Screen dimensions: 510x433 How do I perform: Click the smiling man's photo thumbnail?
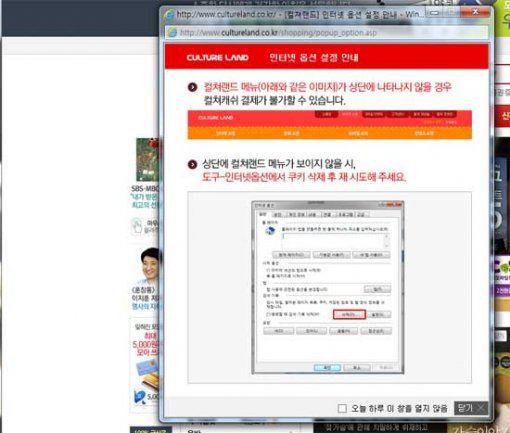click(149, 266)
